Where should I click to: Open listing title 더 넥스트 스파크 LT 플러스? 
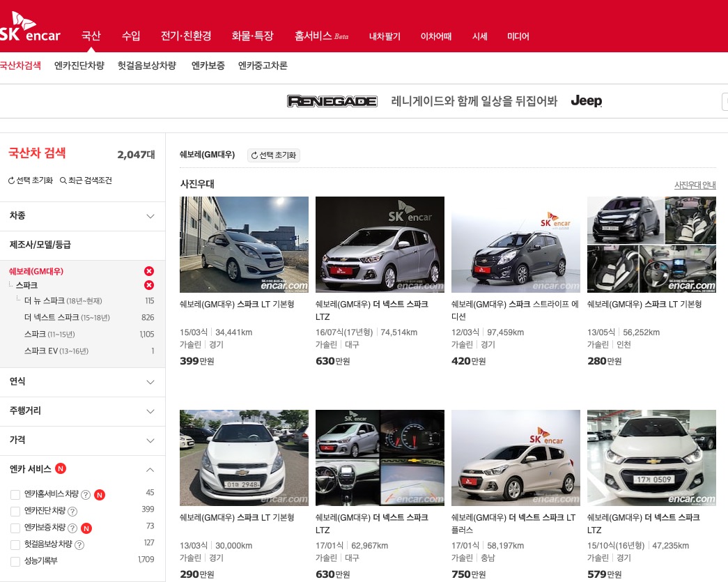pos(513,523)
